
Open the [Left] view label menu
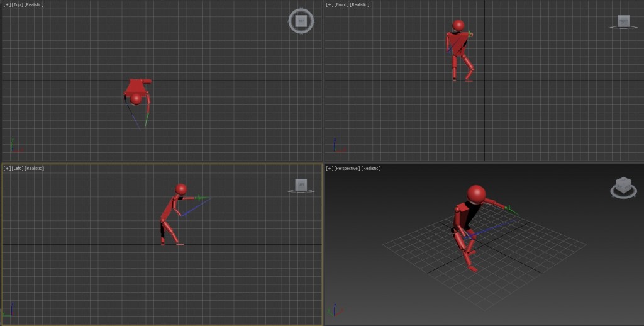(18, 168)
